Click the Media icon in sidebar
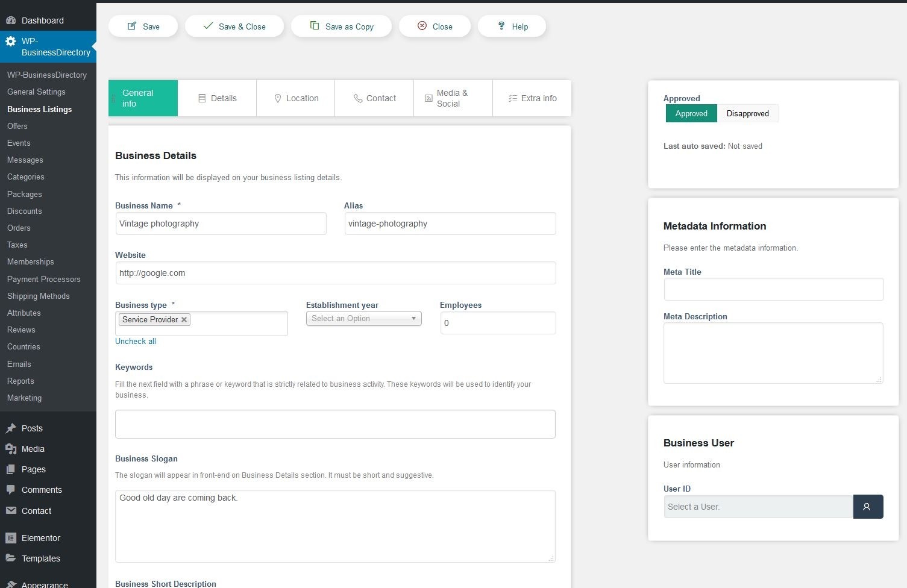The width and height of the screenshot is (907, 588). pyautogui.click(x=10, y=449)
